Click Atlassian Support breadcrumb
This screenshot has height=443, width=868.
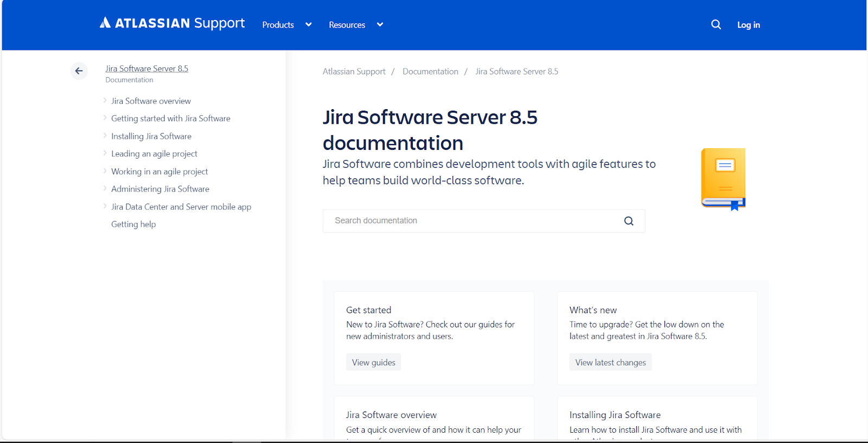(354, 72)
